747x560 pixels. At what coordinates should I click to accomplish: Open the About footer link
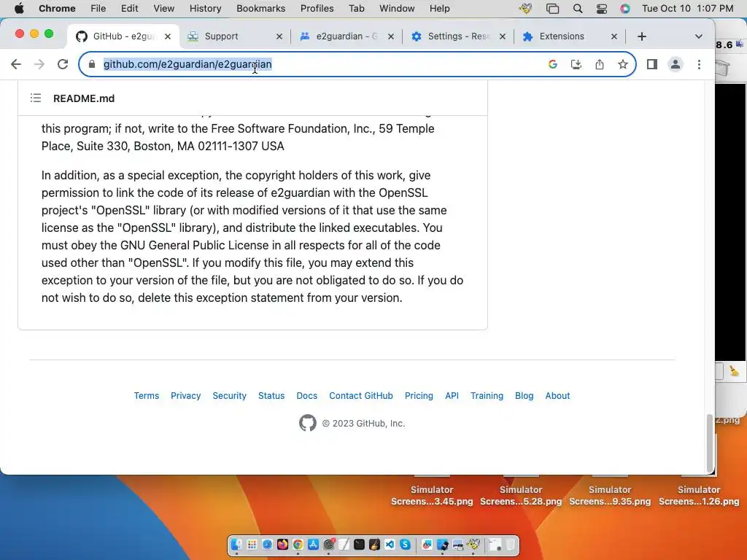[x=557, y=396]
